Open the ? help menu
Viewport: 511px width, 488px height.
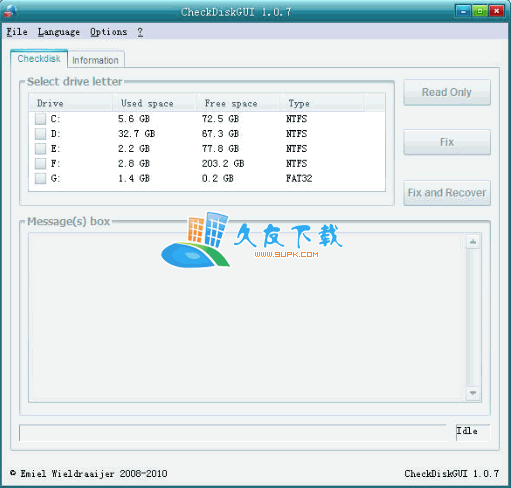point(140,32)
